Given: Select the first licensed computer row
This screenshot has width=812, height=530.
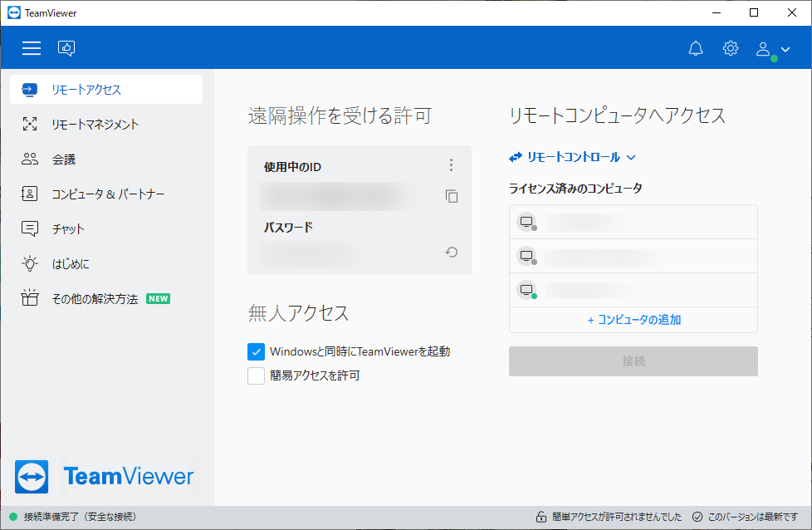Looking at the screenshot, I should click(x=633, y=222).
